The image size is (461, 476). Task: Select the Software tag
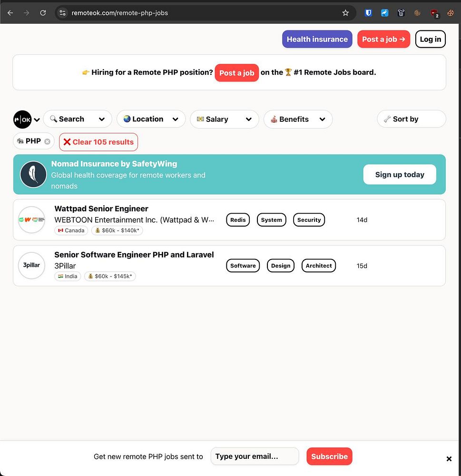(243, 266)
